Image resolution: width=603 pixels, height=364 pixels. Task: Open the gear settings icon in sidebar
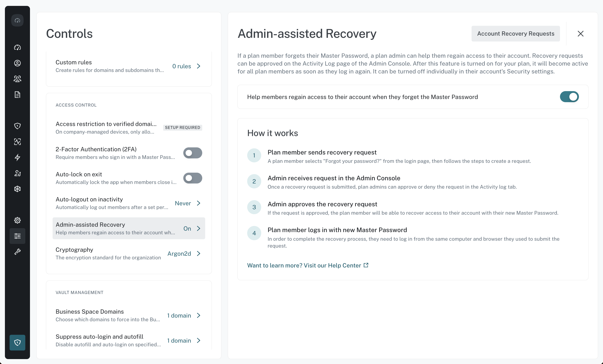(x=17, y=220)
